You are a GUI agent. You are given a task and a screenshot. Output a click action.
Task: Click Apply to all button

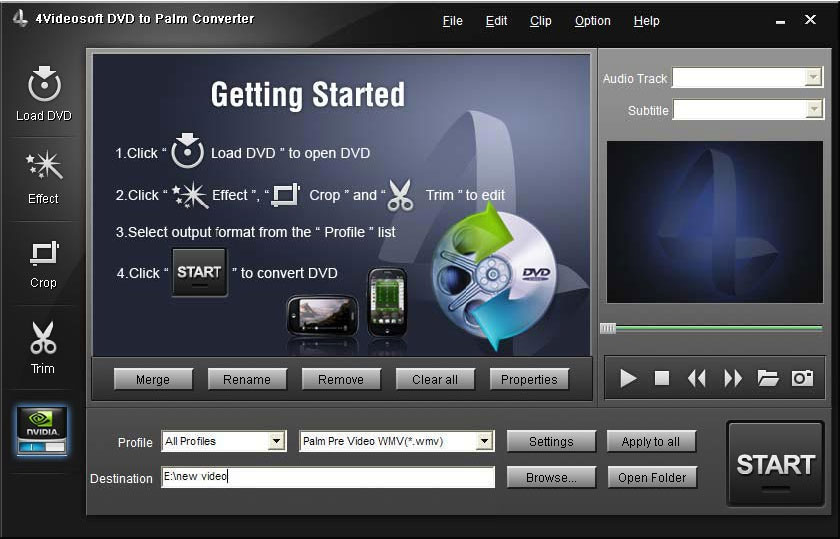651,441
